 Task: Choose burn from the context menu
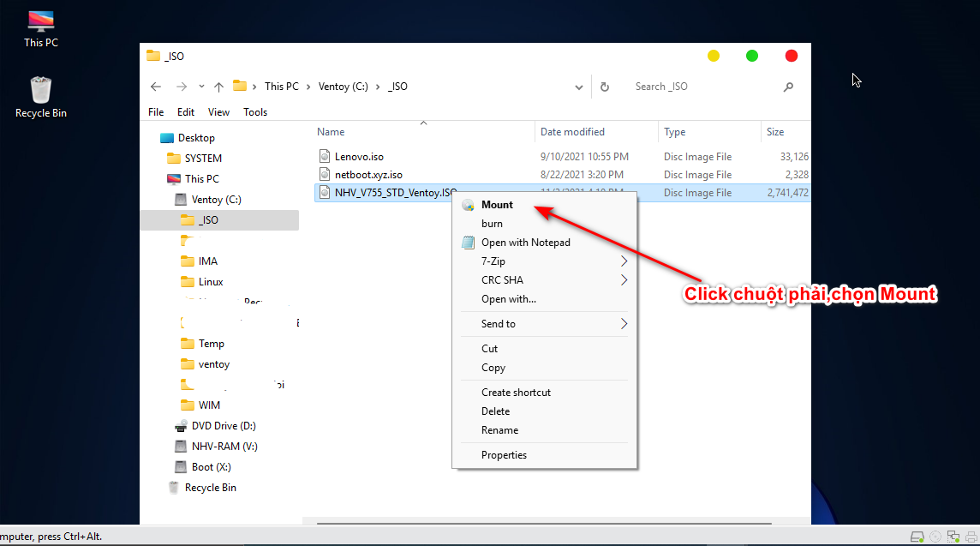click(544, 223)
